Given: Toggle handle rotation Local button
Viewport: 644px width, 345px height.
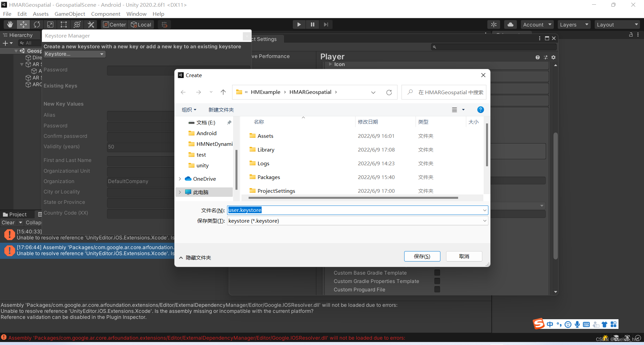Looking at the screenshot, I should pyautogui.click(x=141, y=24).
